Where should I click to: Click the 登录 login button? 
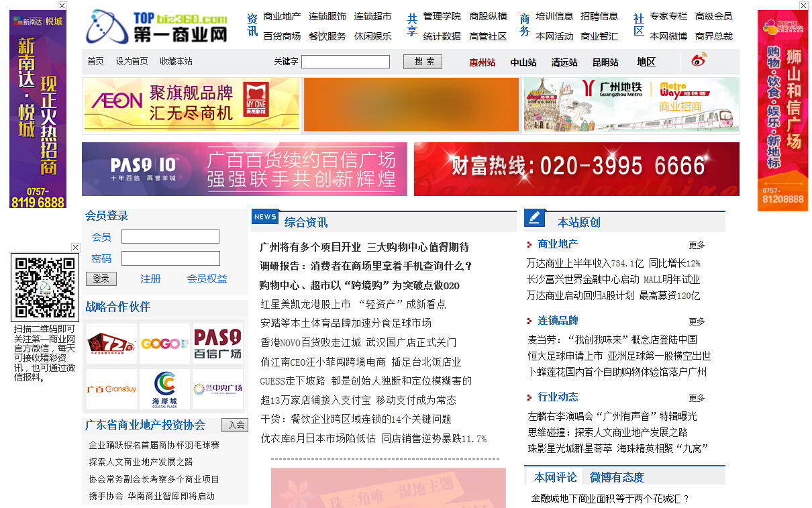(101, 278)
